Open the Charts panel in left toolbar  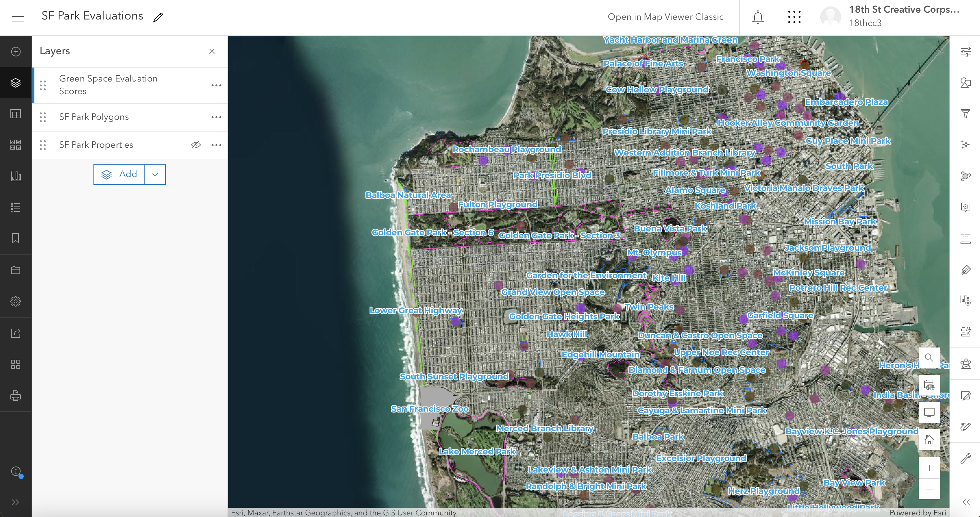tap(16, 176)
